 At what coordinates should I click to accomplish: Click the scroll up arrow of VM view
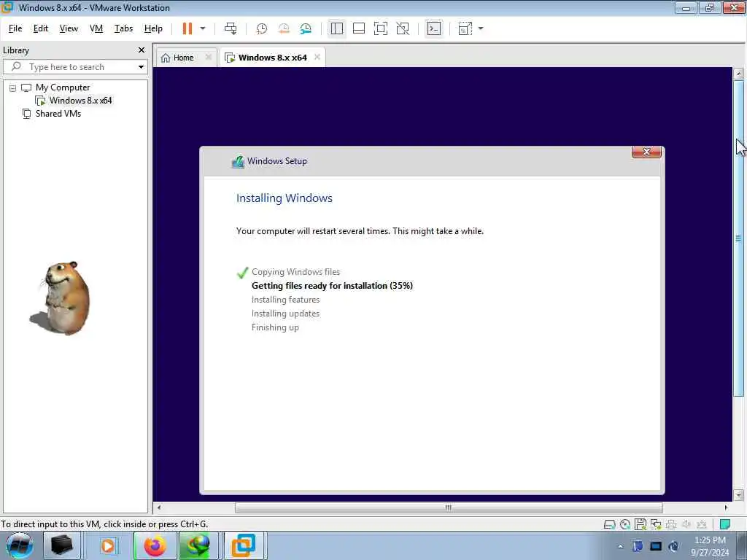click(x=738, y=74)
